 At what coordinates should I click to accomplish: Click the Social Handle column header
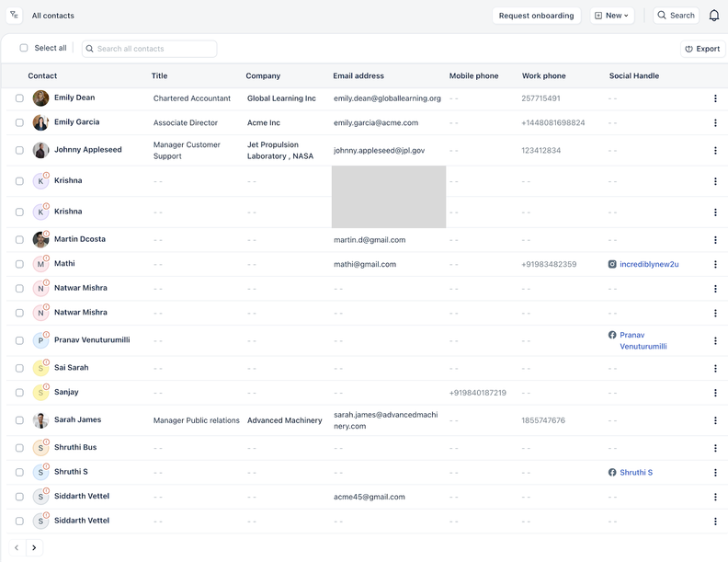[633, 75]
